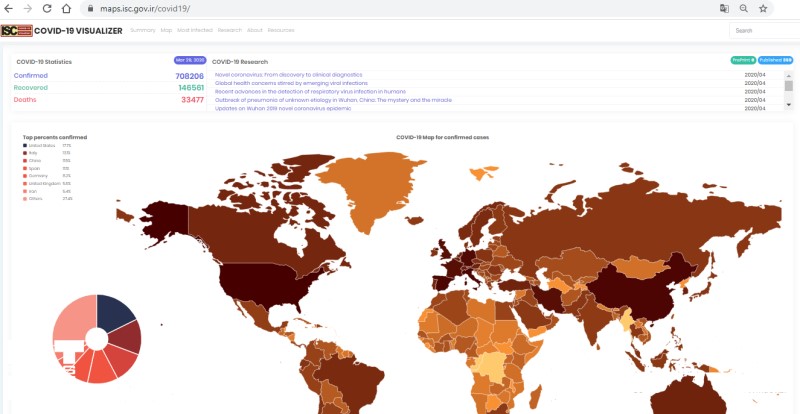Click the translate page icon in address bar

724,8
